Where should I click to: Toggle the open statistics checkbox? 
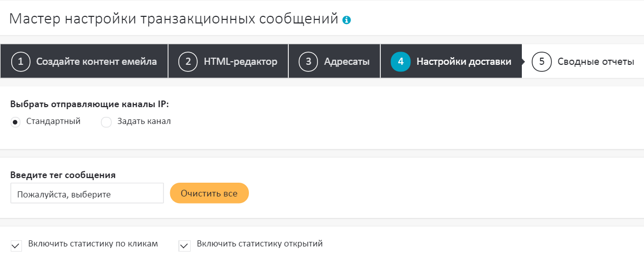point(185,246)
